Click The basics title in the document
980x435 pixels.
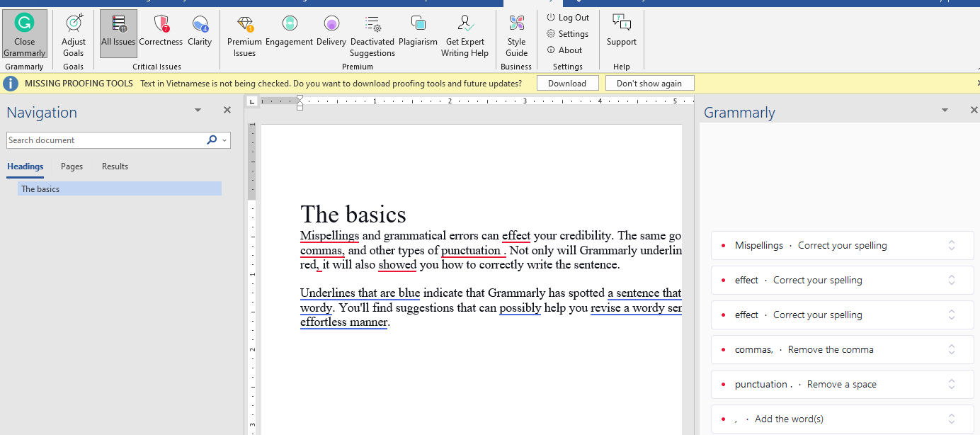pyautogui.click(x=353, y=214)
